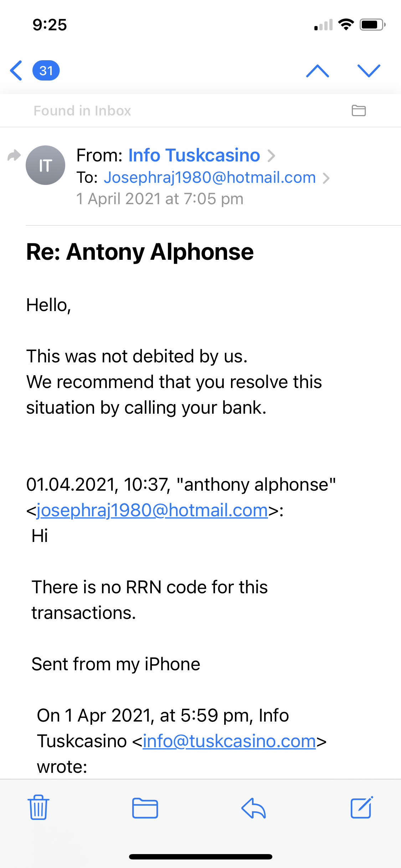Tap the 31 unread messages badge
The image size is (401, 868).
click(46, 71)
